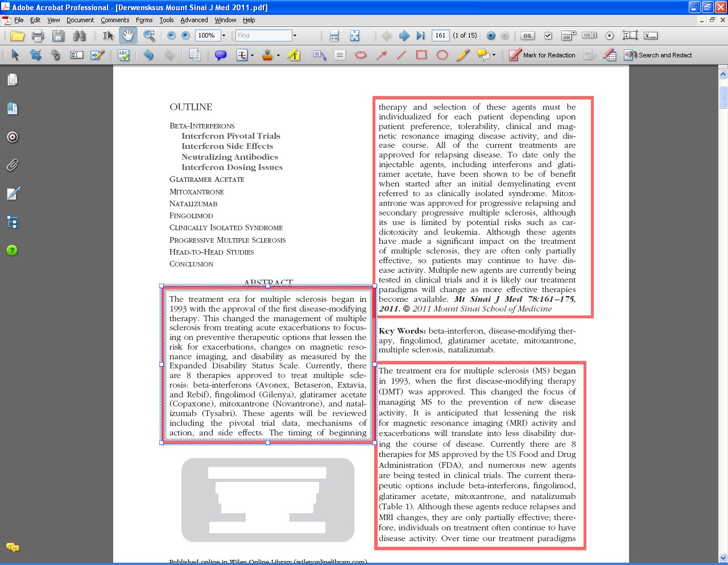This screenshot has height=565, width=728.
Task: Select the Cloud annotation tool
Action: click(361, 55)
